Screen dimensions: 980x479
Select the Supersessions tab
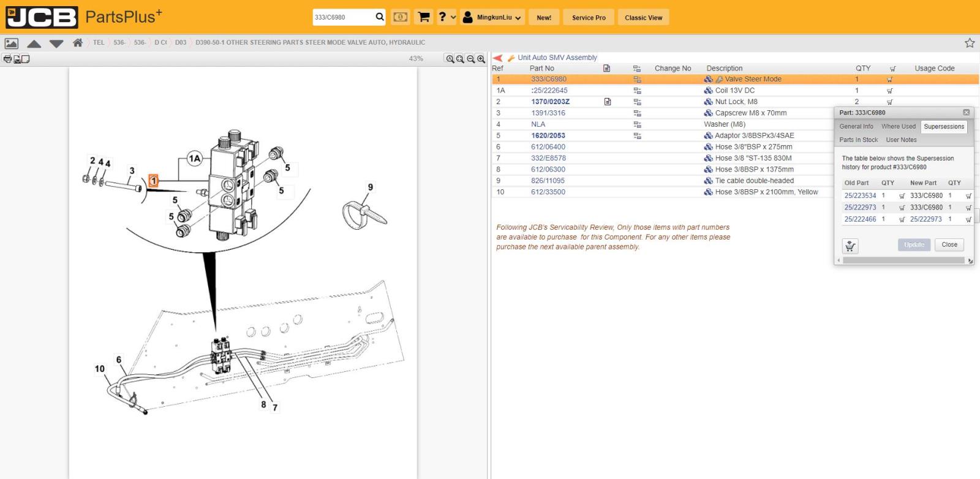click(944, 127)
